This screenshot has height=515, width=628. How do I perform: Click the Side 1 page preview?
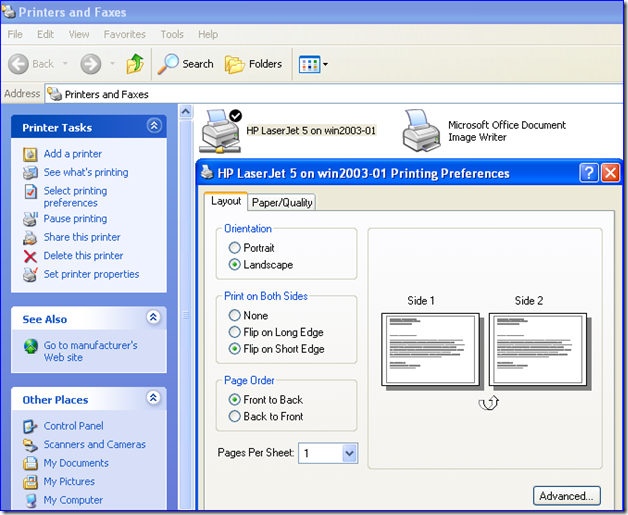pos(431,350)
